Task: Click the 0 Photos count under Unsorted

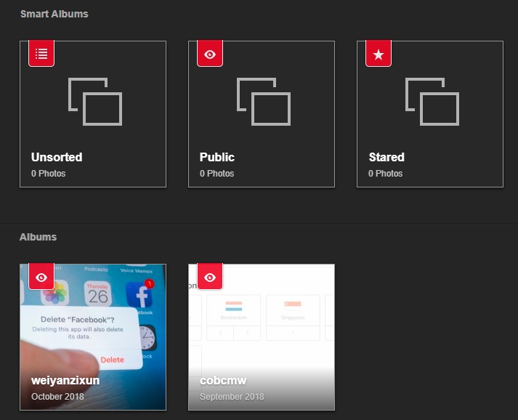Action: 48,174
